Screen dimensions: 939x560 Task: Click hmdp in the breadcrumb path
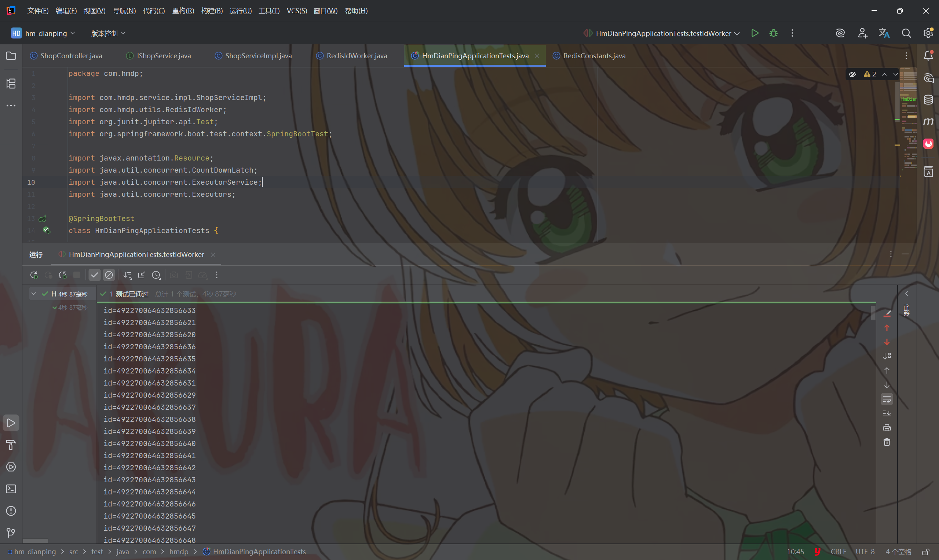[x=179, y=552]
